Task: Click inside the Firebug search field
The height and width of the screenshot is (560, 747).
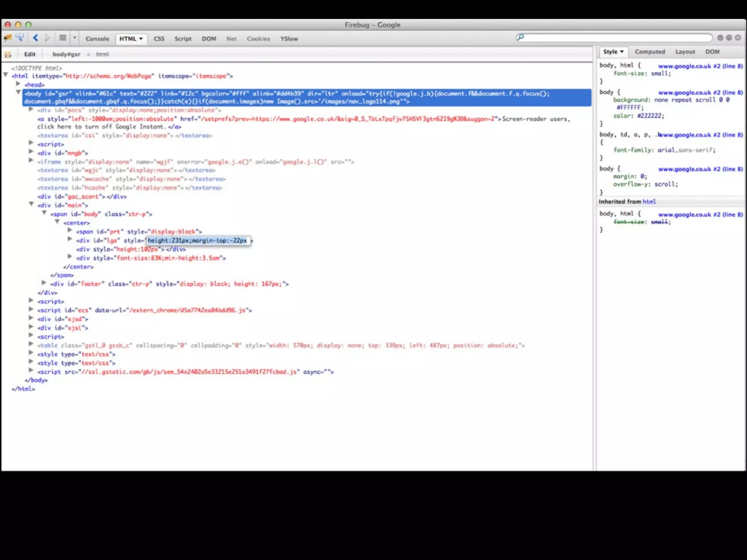Action: tap(616, 38)
